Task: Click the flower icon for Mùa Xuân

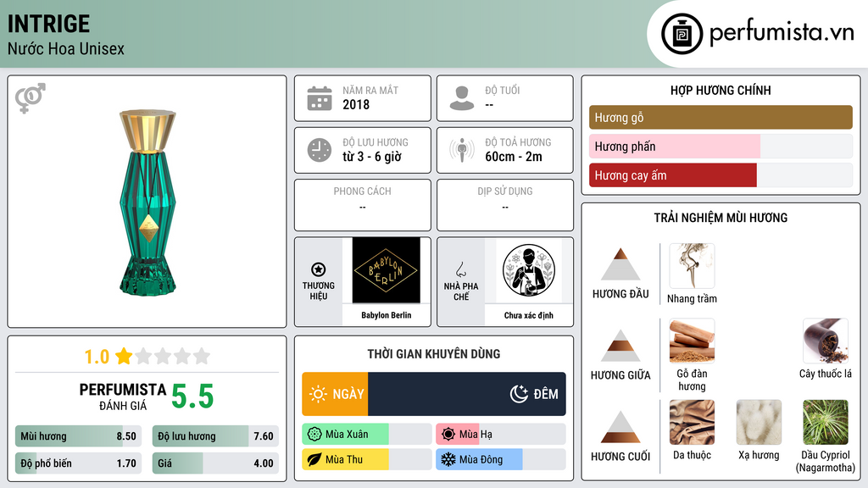Action: pos(314,435)
